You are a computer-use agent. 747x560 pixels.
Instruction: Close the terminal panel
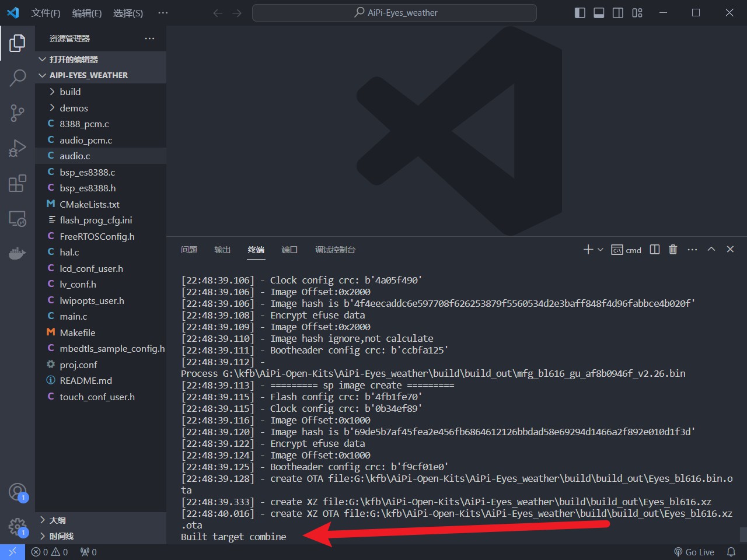click(x=730, y=249)
